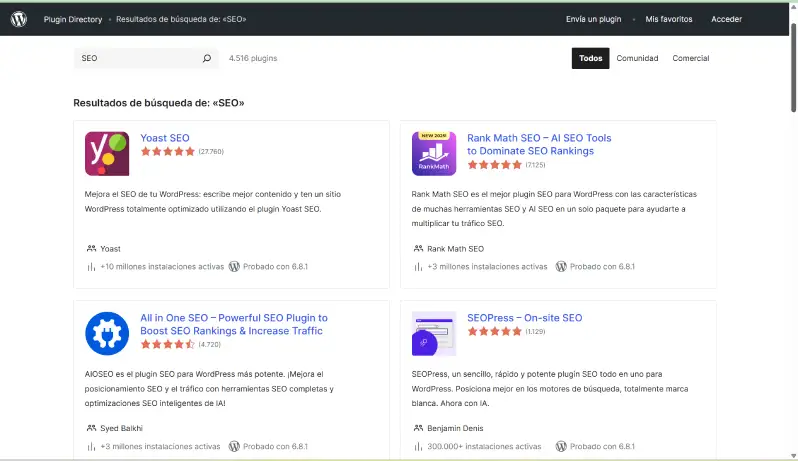Open the Yoast SEO plugin icon

pos(107,154)
